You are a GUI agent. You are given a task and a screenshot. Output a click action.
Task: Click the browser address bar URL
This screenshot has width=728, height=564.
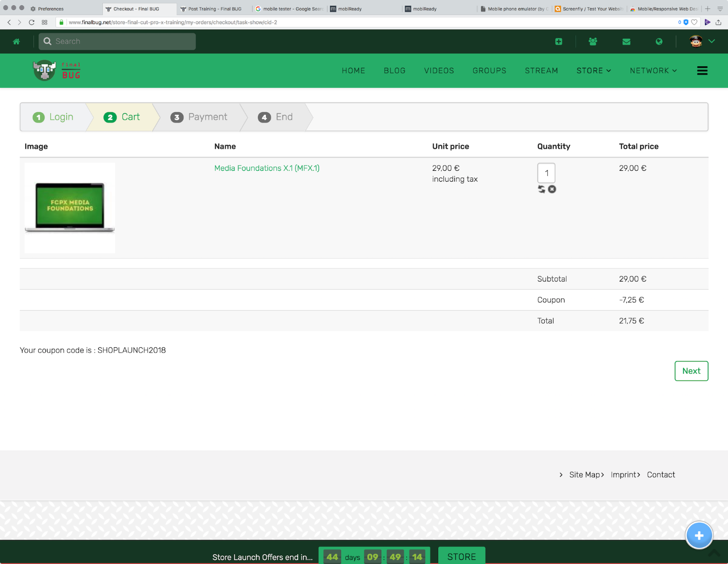[x=173, y=22]
